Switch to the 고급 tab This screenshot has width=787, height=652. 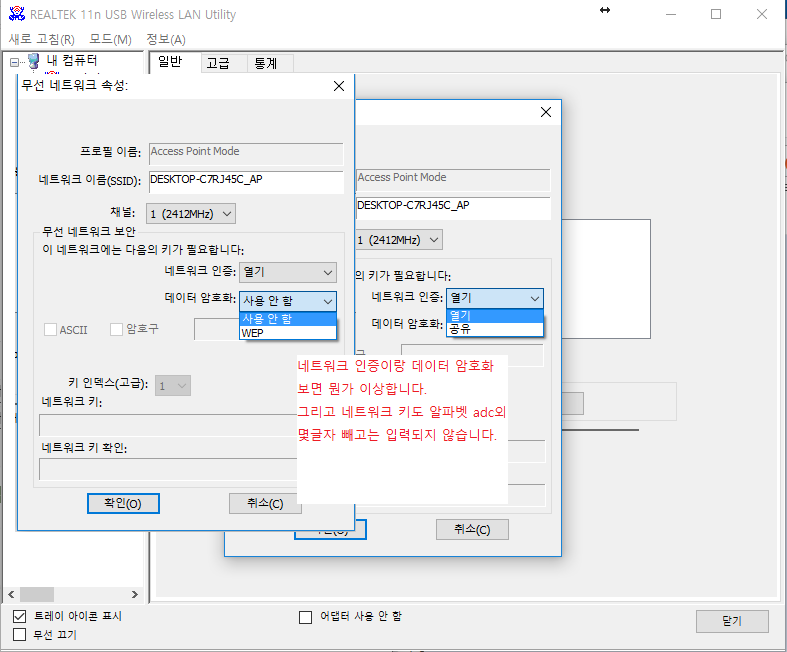coord(223,63)
